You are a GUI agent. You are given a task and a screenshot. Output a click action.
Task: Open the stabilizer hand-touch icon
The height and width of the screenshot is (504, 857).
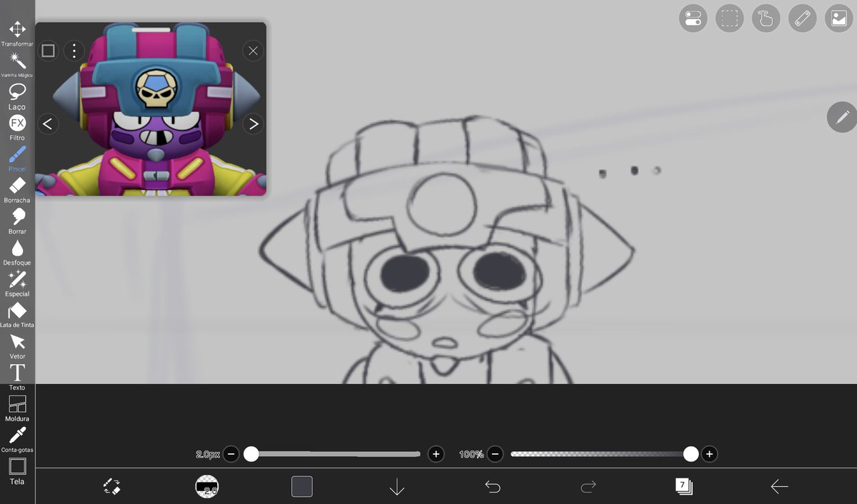coord(766,19)
